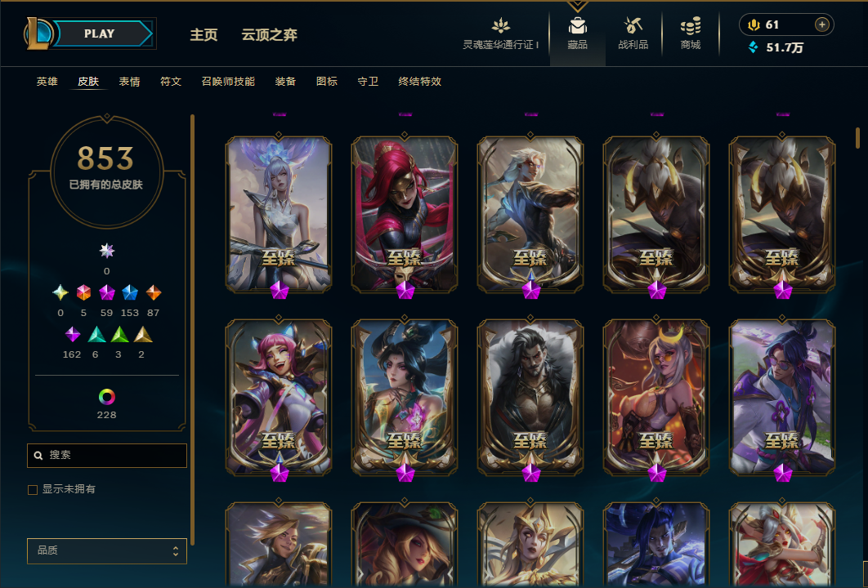Open the 商城 store coins icon
Image resolution: width=868 pixels, height=588 pixels.
[691, 25]
